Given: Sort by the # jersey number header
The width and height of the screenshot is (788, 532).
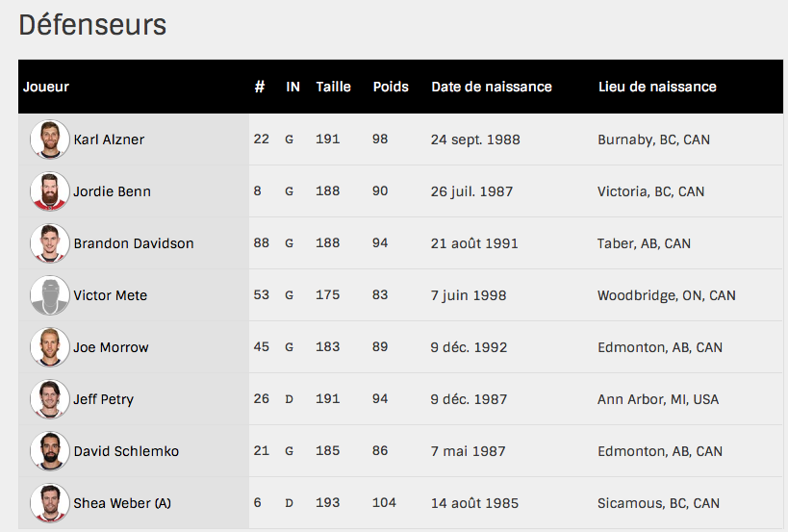Looking at the screenshot, I should 260,87.
